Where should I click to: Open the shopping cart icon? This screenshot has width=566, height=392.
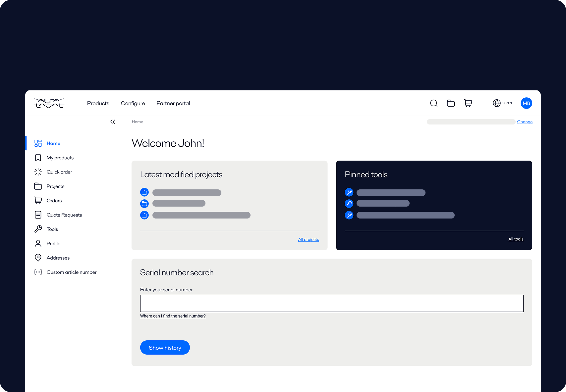[x=468, y=103]
